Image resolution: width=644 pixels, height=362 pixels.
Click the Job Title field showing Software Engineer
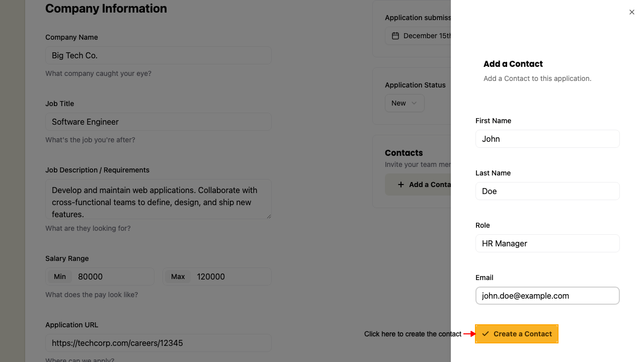point(158,122)
